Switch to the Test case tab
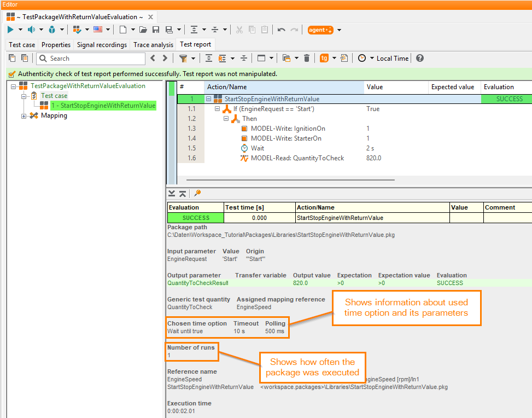The image size is (532, 418). [x=22, y=45]
